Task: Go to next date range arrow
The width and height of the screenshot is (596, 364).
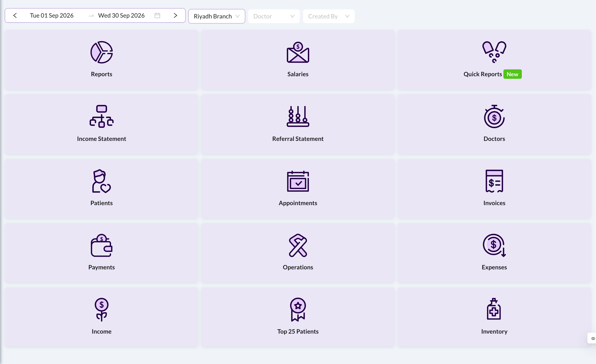Action: (x=175, y=15)
